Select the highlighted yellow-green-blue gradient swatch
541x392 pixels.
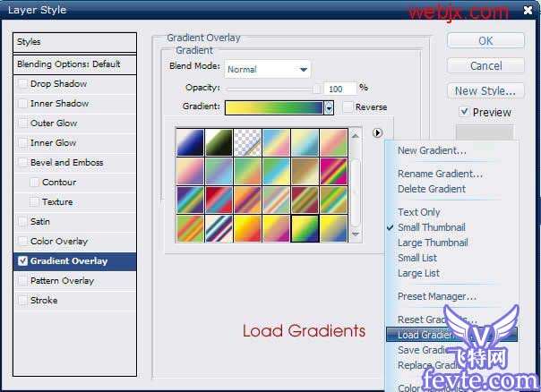305,228
